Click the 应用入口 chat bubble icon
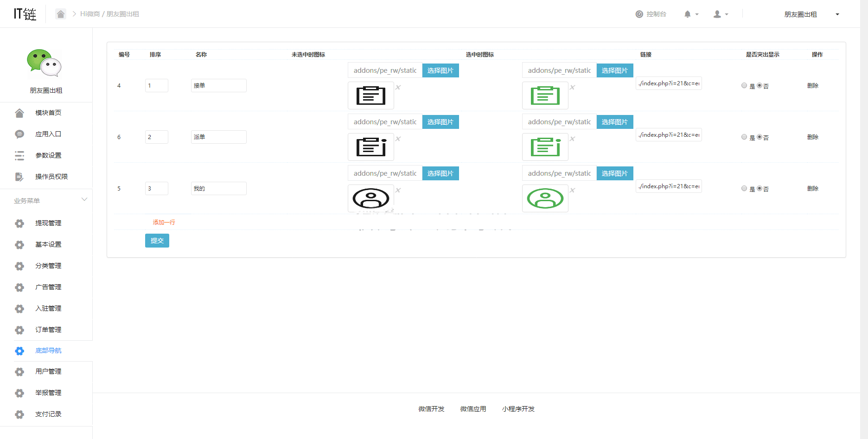The height and width of the screenshot is (439, 868). pos(19,134)
